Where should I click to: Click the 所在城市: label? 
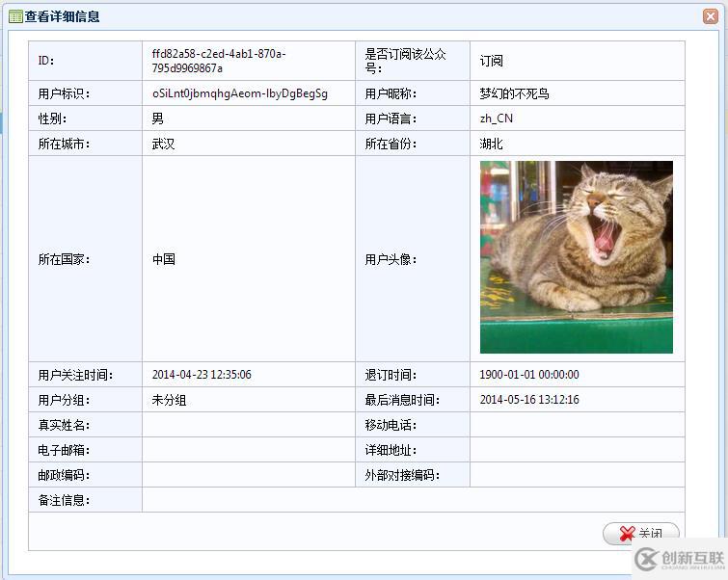[x=64, y=144]
